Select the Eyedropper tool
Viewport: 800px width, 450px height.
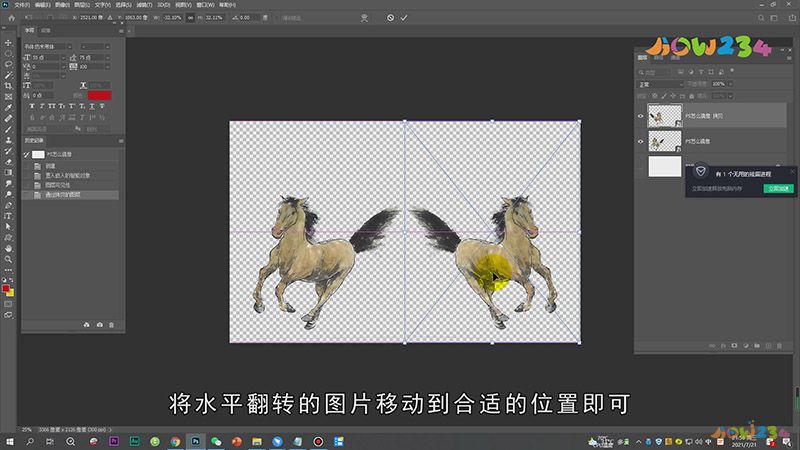[x=8, y=108]
